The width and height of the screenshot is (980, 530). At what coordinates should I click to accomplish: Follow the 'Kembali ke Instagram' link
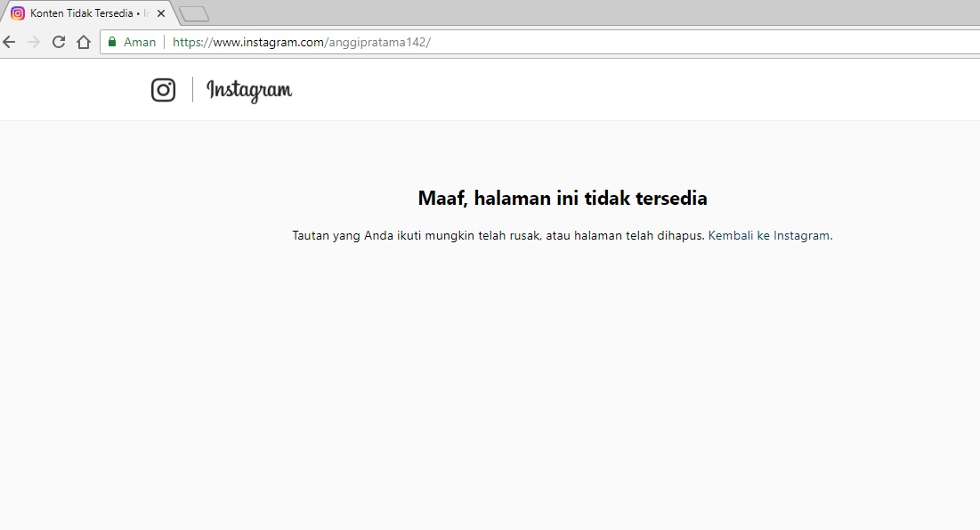pyautogui.click(x=769, y=235)
